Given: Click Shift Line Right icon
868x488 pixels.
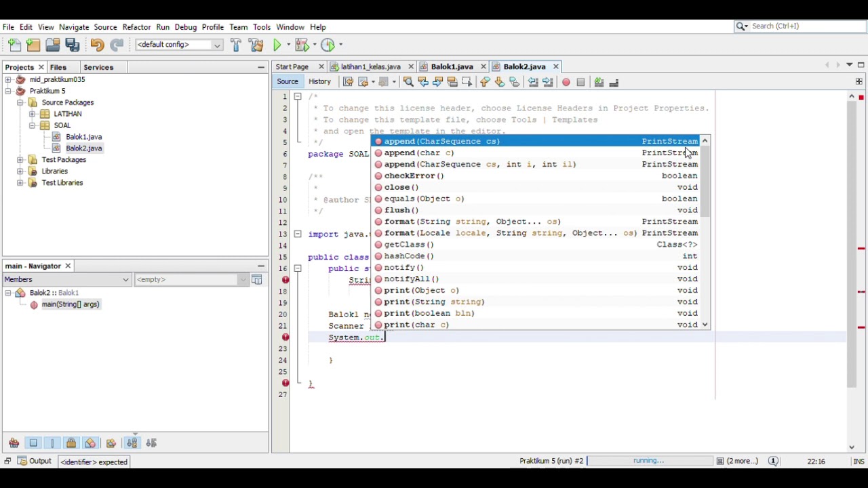Looking at the screenshot, I should pyautogui.click(x=548, y=82).
